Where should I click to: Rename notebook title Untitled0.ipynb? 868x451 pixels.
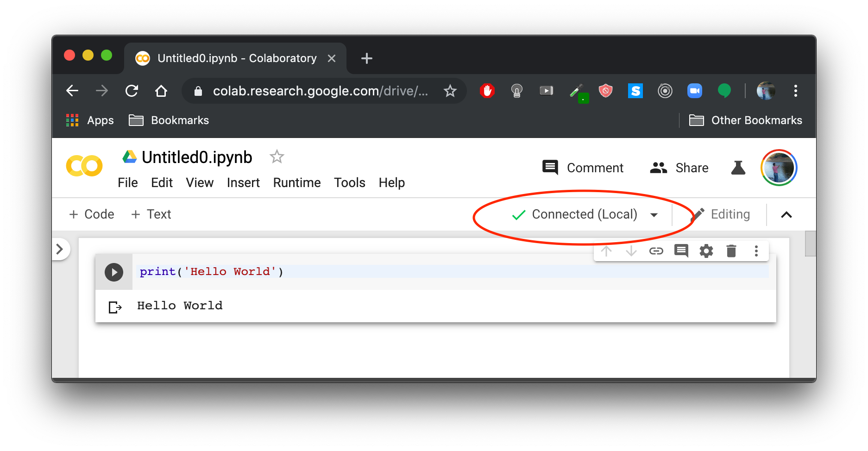point(197,157)
